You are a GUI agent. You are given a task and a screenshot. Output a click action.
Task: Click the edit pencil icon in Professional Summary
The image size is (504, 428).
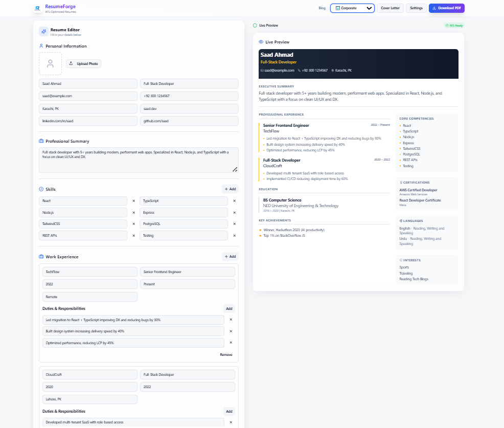pos(235,169)
